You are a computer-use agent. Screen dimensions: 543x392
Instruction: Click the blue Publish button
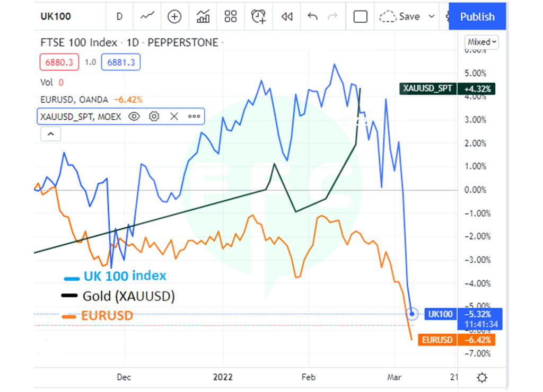(477, 17)
